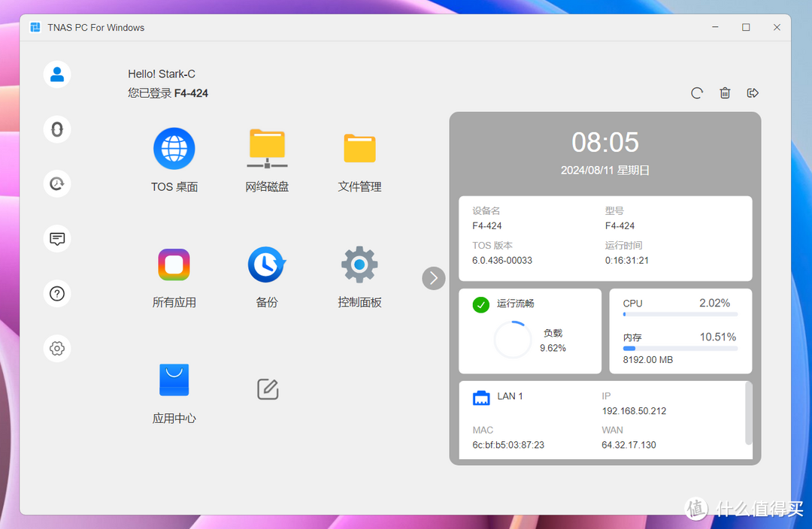Open 文件管理 file manager folder
Image resolution: width=812 pixels, height=529 pixels.
[x=359, y=149]
